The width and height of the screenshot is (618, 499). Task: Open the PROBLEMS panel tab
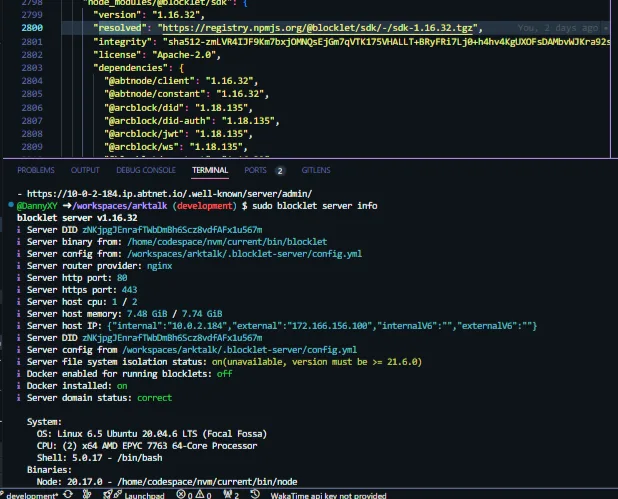(x=36, y=170)
